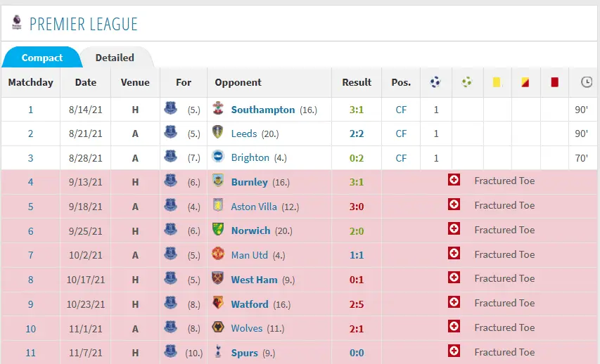The image size is (600, 364).
Task: Click matchday 1 number link
Action: point(30,110)
